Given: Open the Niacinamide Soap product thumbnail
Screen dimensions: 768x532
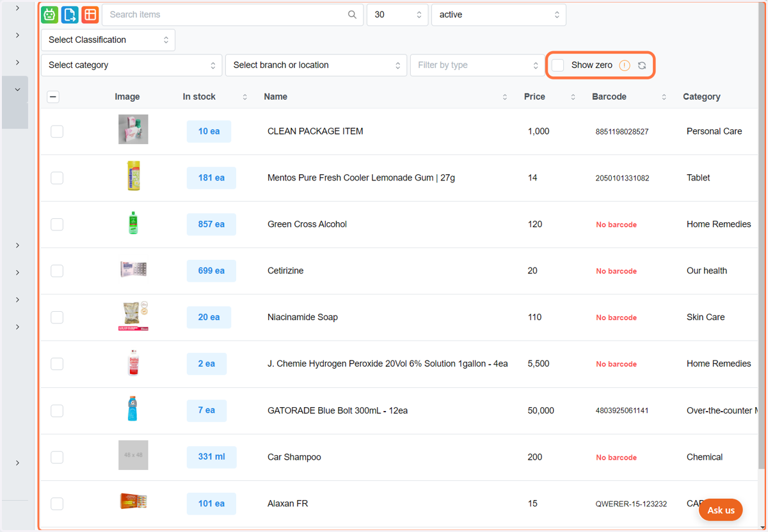Looking at the screenshot, I should click(133, 316).
